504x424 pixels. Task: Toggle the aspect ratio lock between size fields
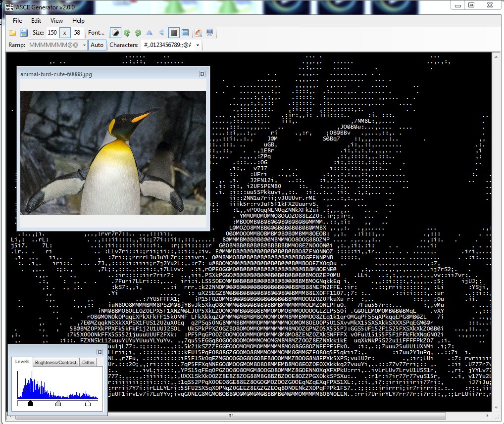point(65,33)
